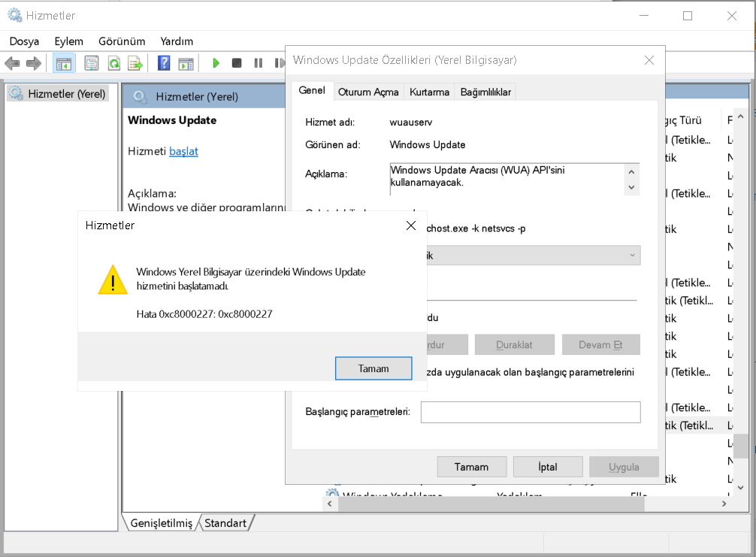Click the horizontal scrollbar thumb in services list
Viewport: 756px width, 557px height.
pos(491,504)
